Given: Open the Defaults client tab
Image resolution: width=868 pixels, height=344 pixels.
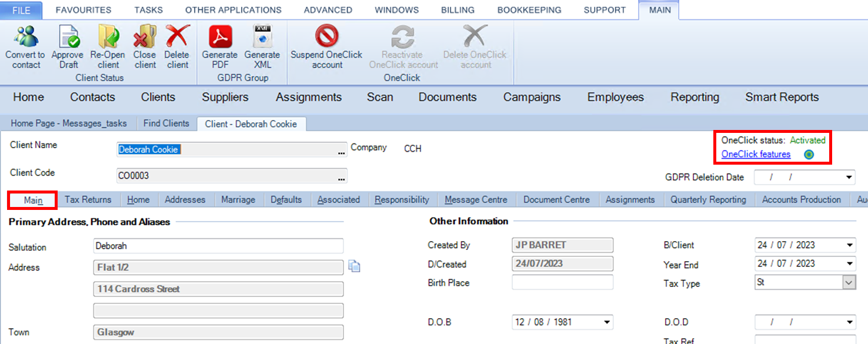Looking at the screenshot, I should coord(286,200).
